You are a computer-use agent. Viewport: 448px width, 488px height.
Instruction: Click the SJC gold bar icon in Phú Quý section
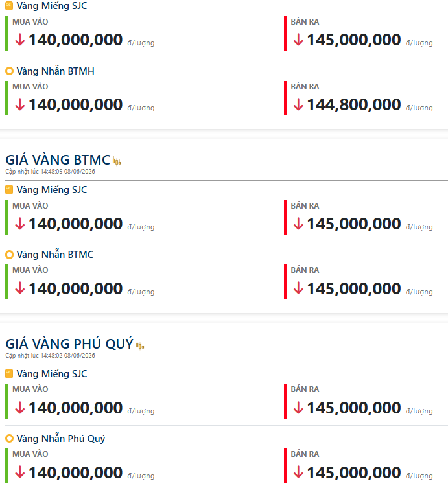[9, 373]
